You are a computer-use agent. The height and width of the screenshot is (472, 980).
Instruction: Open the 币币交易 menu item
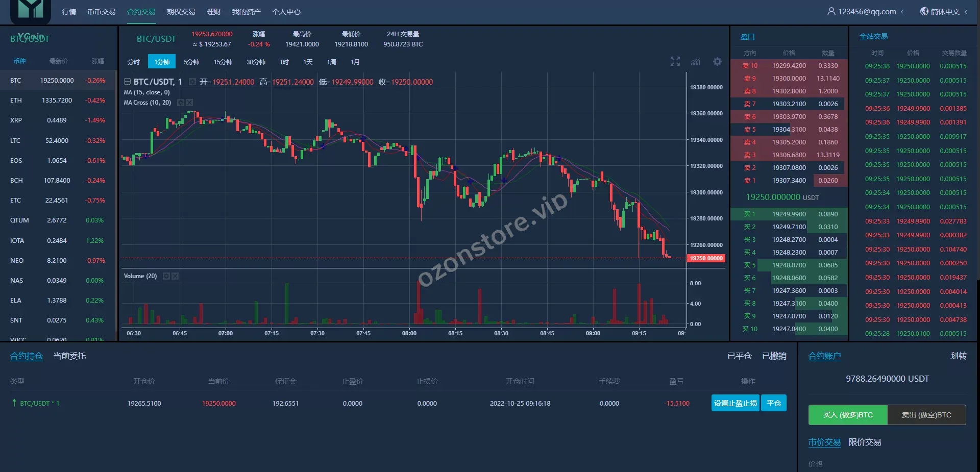point(101,11)
